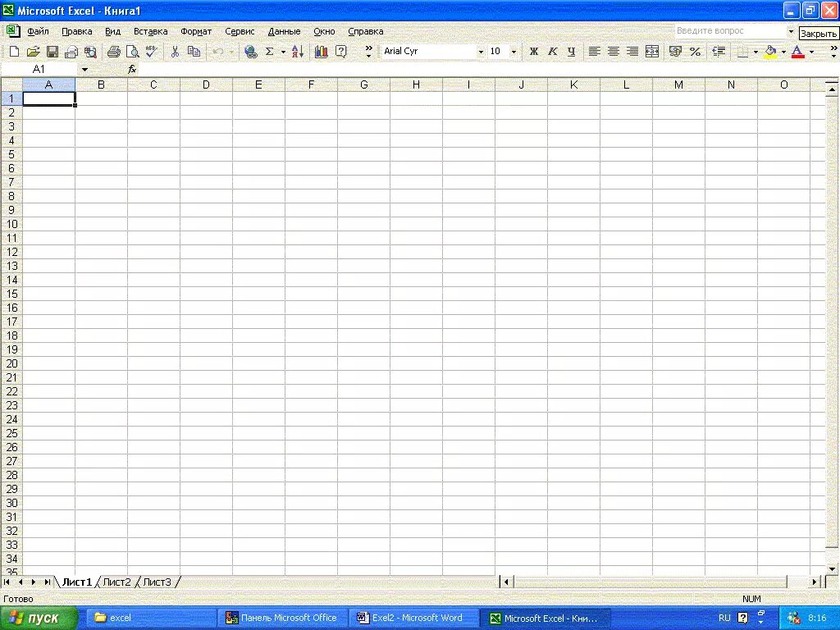Toggle underline (Ч) formatting
Screen dimensions: 840x630
point(572,52)
